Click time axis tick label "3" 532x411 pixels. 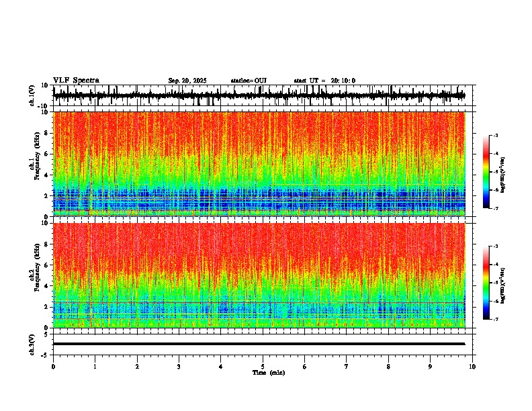click(179, 367)
